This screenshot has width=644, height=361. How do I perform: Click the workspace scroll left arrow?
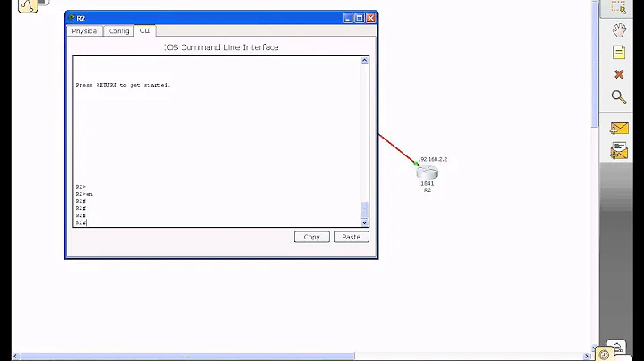coord(15,356)
